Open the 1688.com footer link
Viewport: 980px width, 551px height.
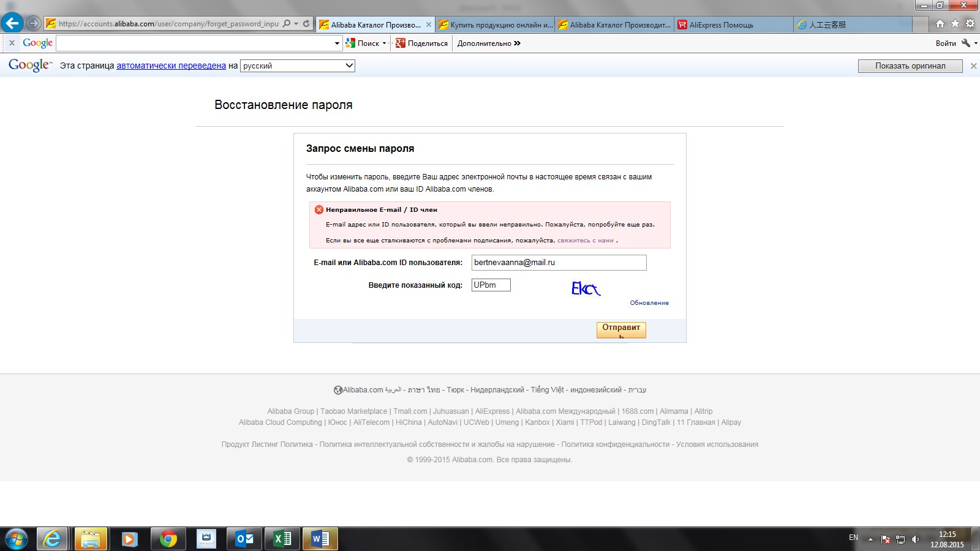tap(637, 411)
